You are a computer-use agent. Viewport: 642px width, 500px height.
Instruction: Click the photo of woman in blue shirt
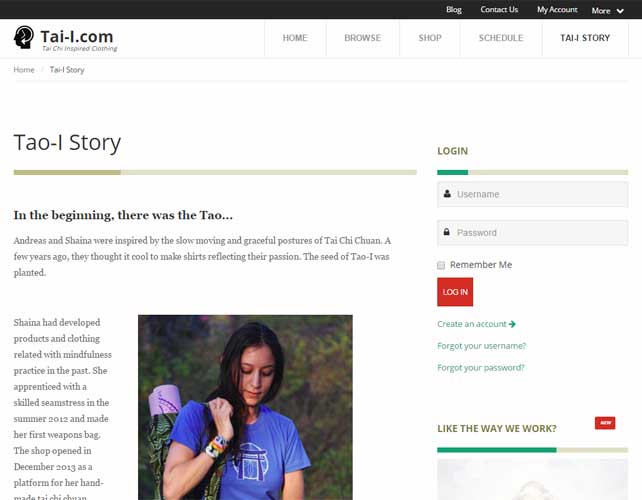[245, 407]
